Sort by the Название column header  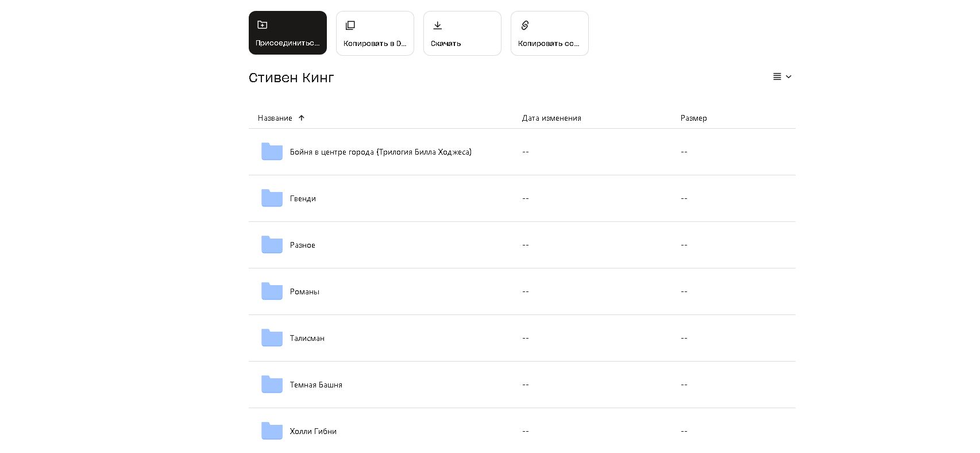pos(275,118)
